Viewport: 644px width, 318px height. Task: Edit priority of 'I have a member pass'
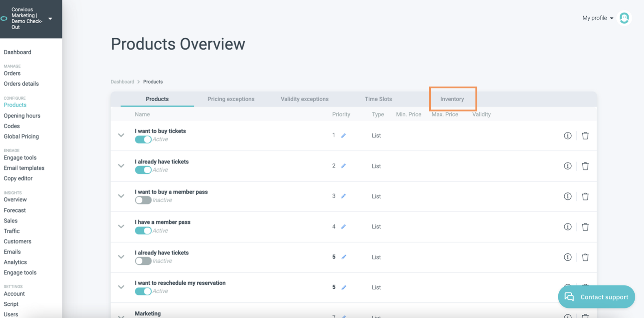[x=344, y=227]
